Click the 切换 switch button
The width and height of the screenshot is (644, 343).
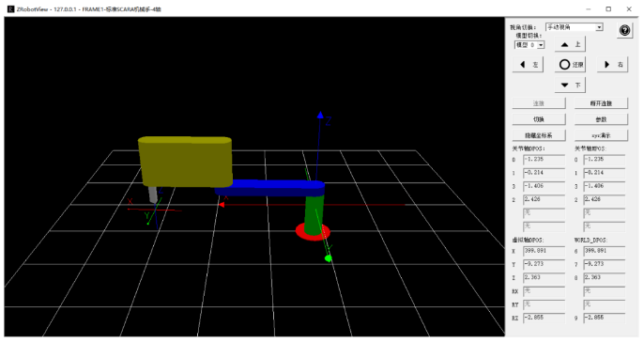[x=539, y=119]
